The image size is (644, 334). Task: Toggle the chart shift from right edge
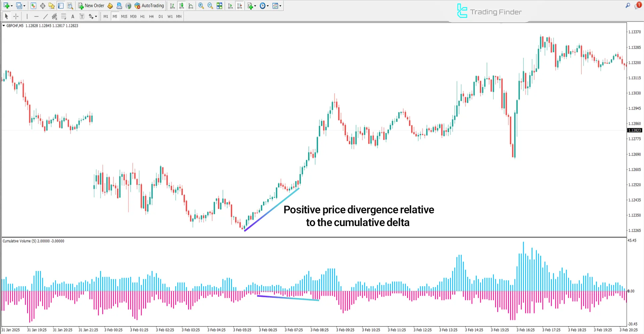[239, 6]
